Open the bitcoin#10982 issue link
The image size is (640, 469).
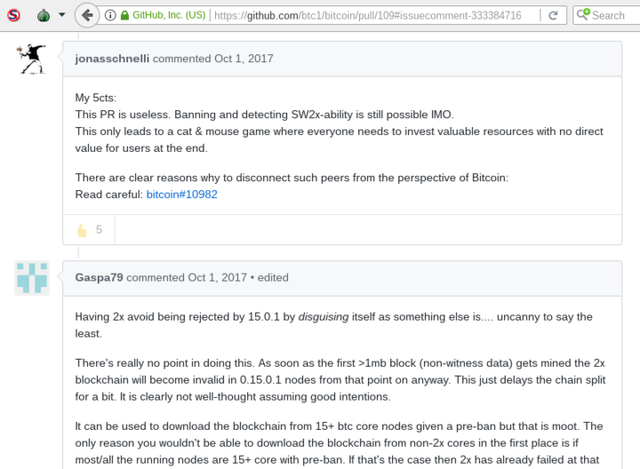pos(182,194)
